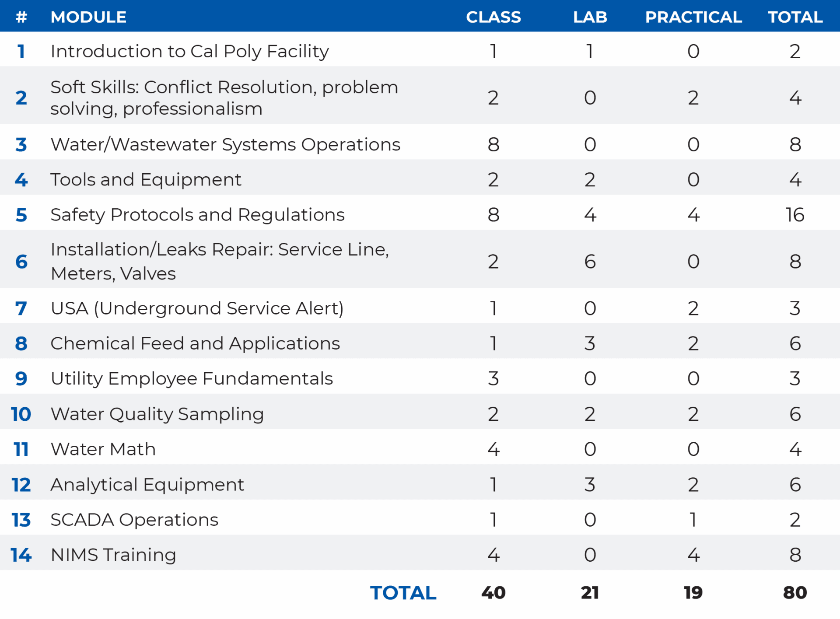
Task: Click the grand total value 80
Action: tap(797, 592)
